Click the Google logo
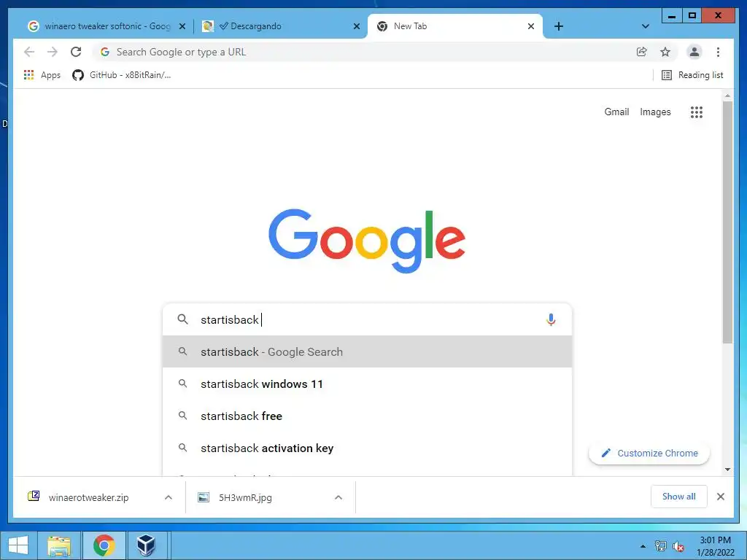The height and width of the screenshot is (560, 747). [x=367, y=241]
